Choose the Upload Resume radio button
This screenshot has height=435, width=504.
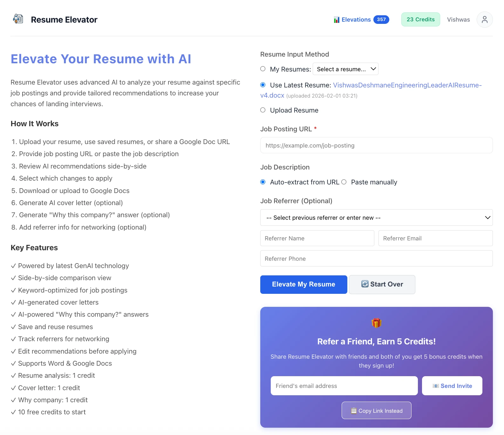tap(263, 110)
